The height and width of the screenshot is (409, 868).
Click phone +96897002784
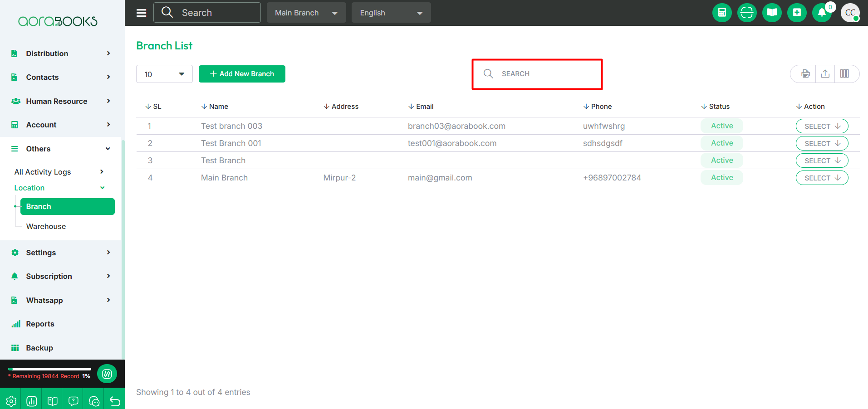point(612,178)
